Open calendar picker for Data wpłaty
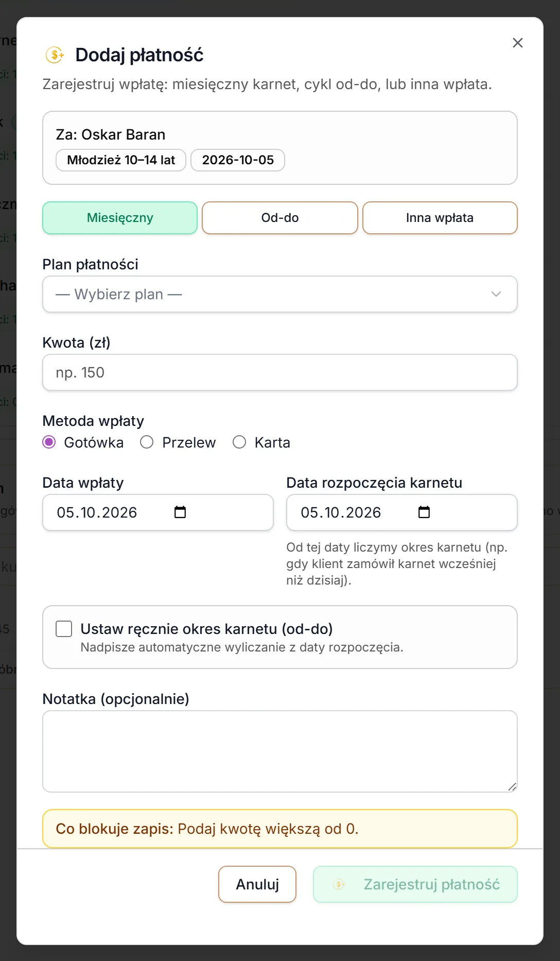The height and width of the screenshot is (961, 560). (180, 512)
